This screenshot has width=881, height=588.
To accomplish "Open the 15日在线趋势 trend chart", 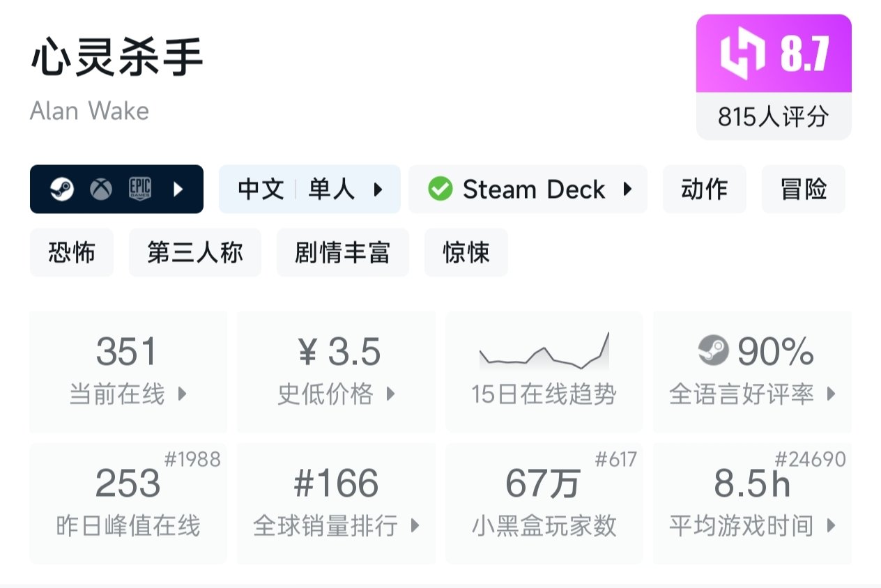I will (x=544, y=371).
